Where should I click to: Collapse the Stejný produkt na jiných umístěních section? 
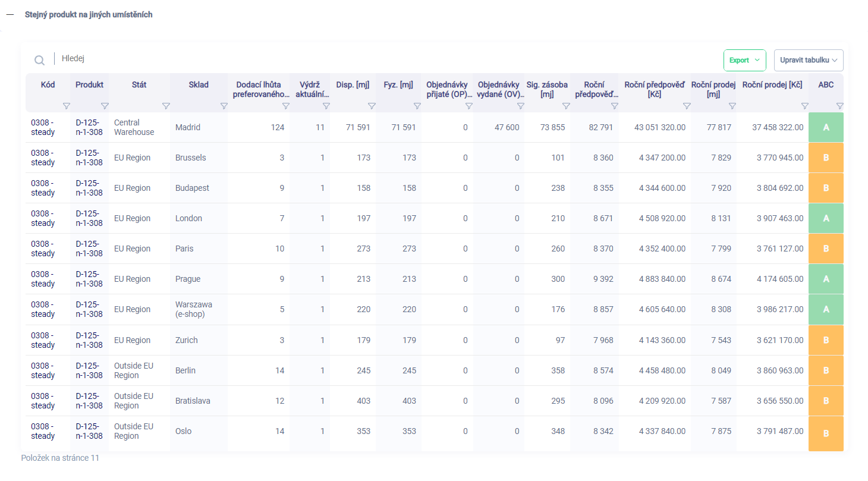coord(10,14)
